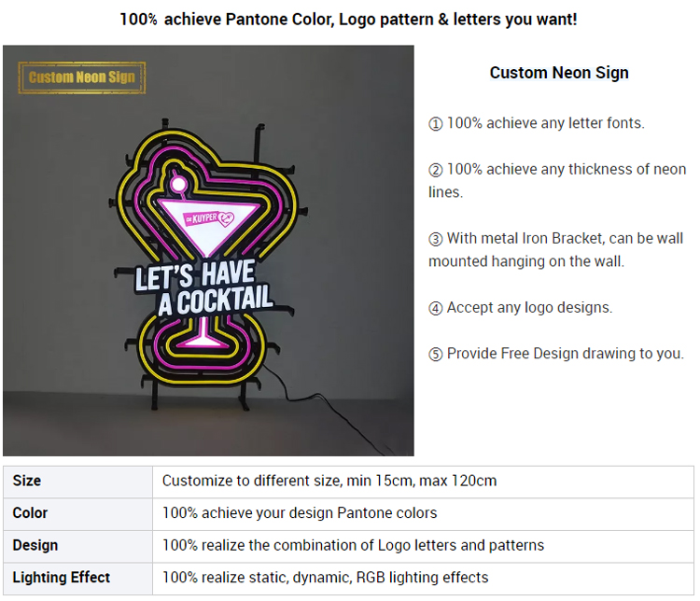Click the circled number 4 bullet

coord(435,308)
